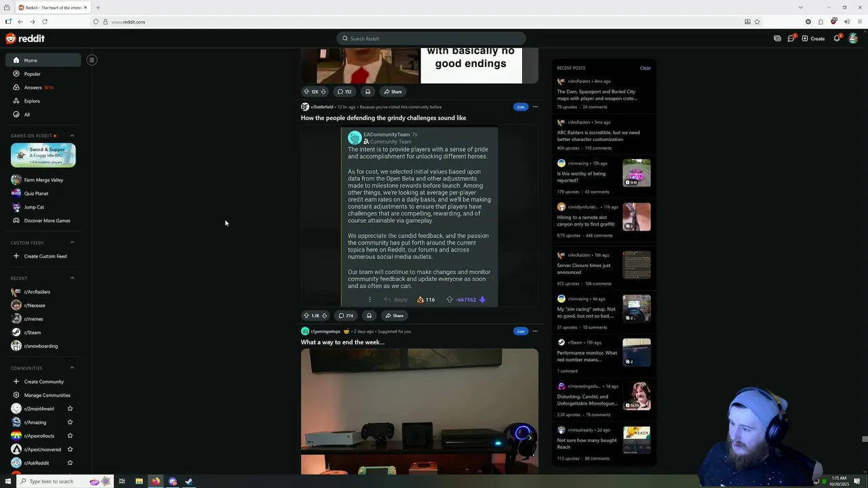Click the Create post button
The image size is (868, 488).
click(x=813, y=39)
